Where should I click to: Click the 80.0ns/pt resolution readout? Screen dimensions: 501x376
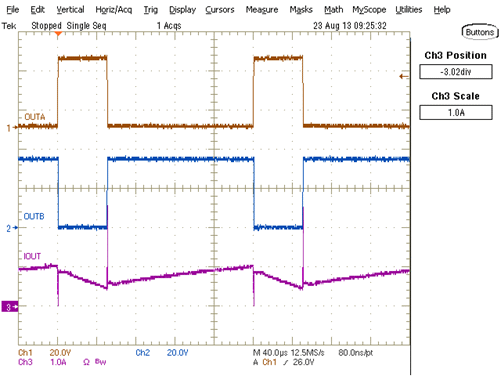[x=356, y=353]
